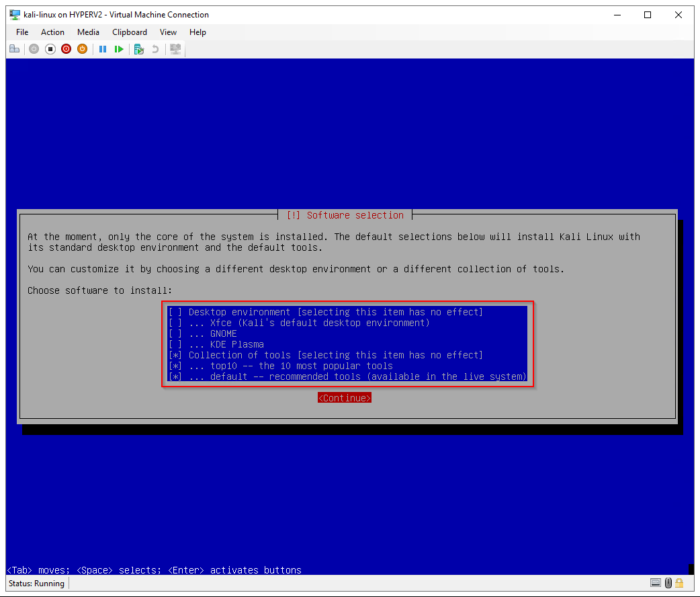Open the Action menu

(x=52, y=32)
